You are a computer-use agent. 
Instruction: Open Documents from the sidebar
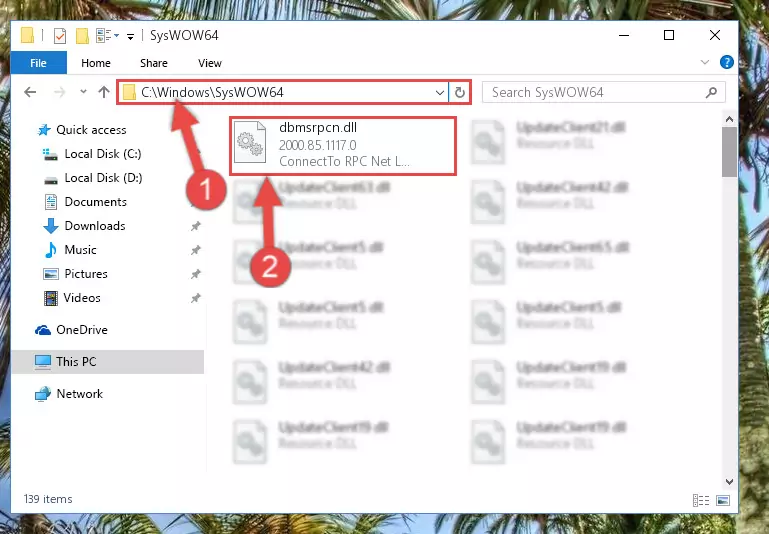(96, 202)
